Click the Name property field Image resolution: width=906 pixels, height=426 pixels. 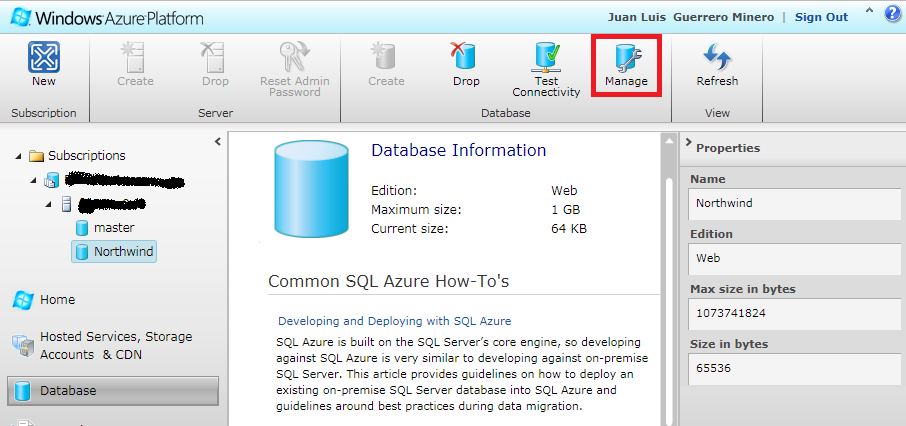point(792,201)
